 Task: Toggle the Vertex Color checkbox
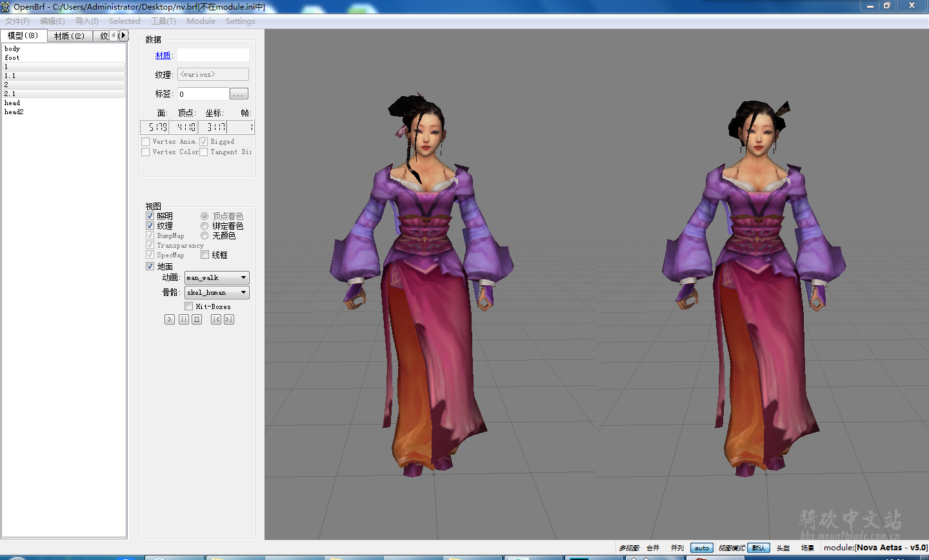click(x=145, y=152)
